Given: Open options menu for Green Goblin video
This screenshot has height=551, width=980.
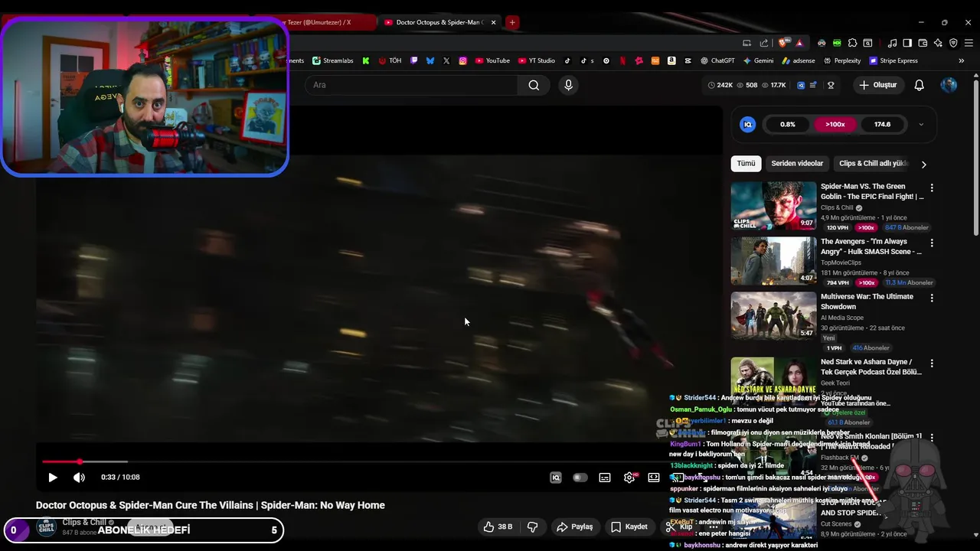Looking at the screenshot, I should click(x=932, y=187).
